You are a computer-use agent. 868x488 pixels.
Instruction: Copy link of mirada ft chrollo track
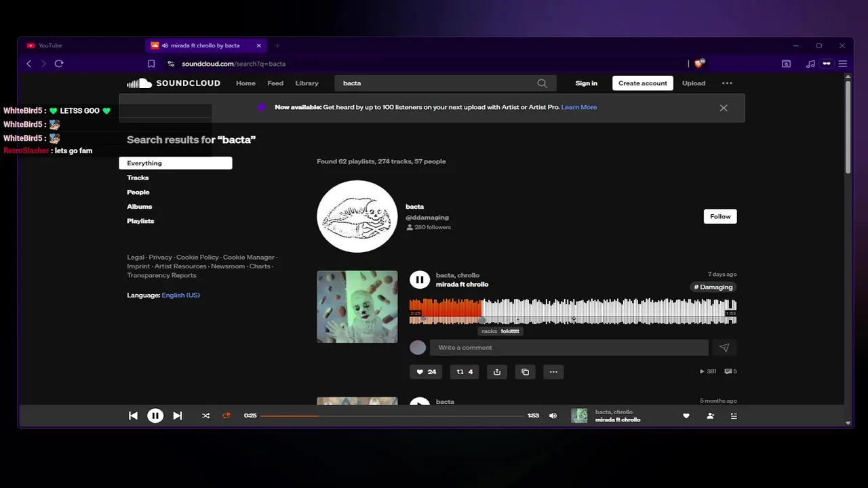(525, 371)
